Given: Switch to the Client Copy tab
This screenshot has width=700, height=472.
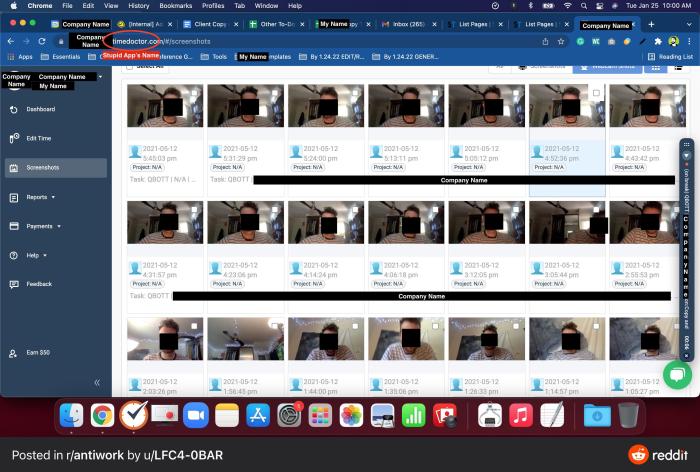Looking at the screenshot, I should tap(210, 24).
